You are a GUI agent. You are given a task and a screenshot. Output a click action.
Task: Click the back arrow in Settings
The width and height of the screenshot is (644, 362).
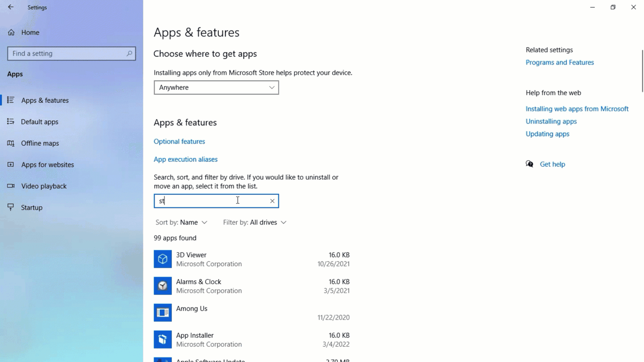tap(11, 7)
